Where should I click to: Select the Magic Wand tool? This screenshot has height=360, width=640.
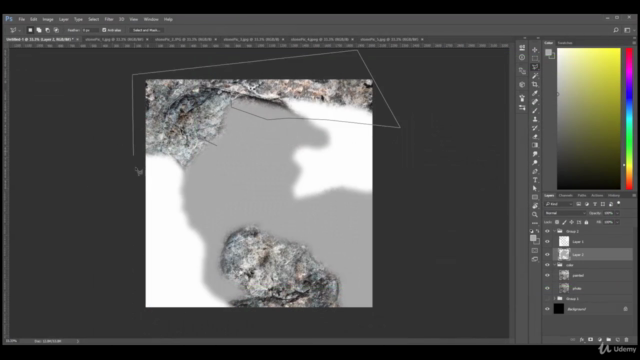click(535, 76)
